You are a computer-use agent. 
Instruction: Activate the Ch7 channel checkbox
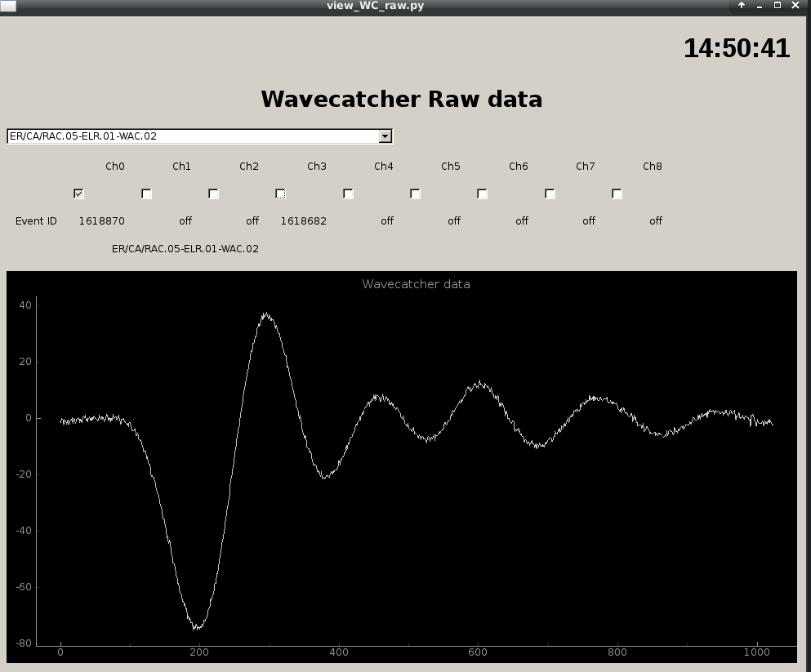(x=550, y=194)
